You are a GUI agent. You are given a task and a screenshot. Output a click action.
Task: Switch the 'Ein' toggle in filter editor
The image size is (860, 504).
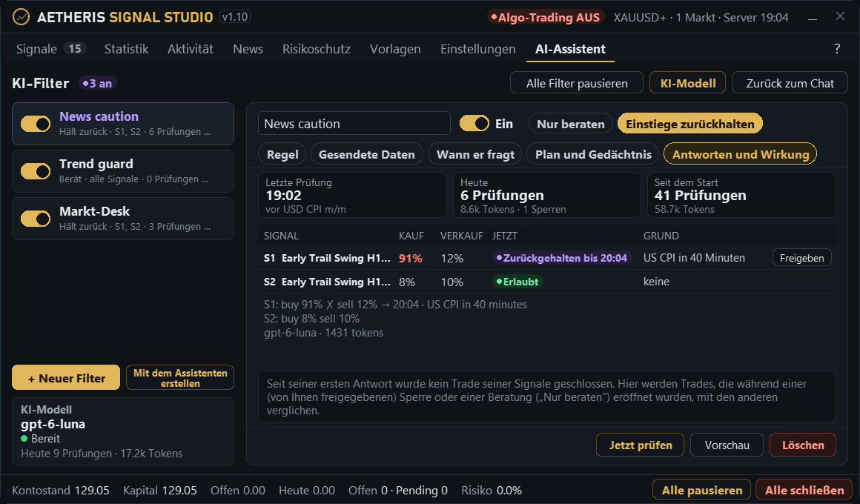pos(474,123)
